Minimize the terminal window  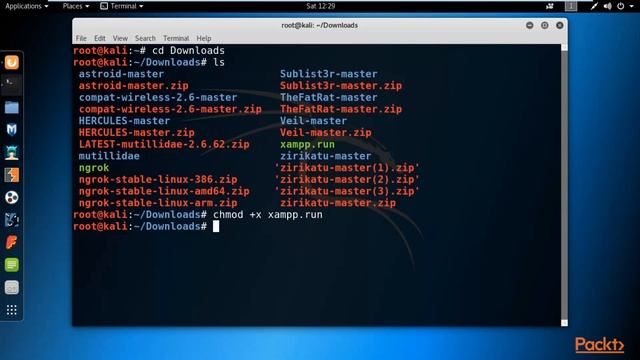529,25
